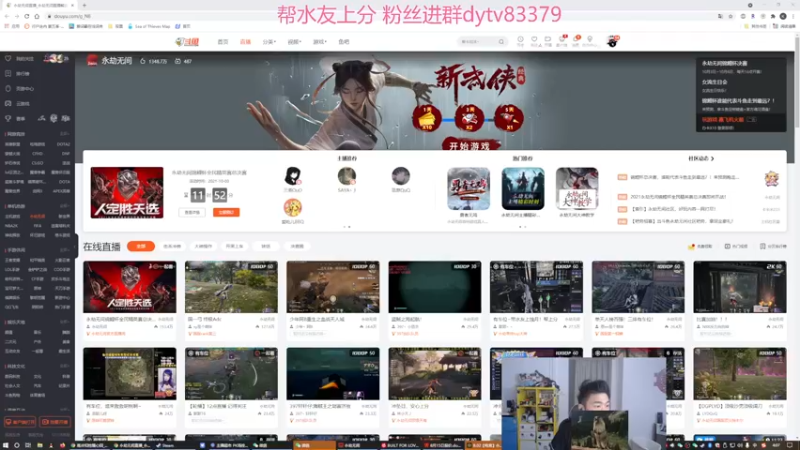800x450 pixels.
Task: Click 女魔生日会 in banner side list
Action: coord(714,82)
